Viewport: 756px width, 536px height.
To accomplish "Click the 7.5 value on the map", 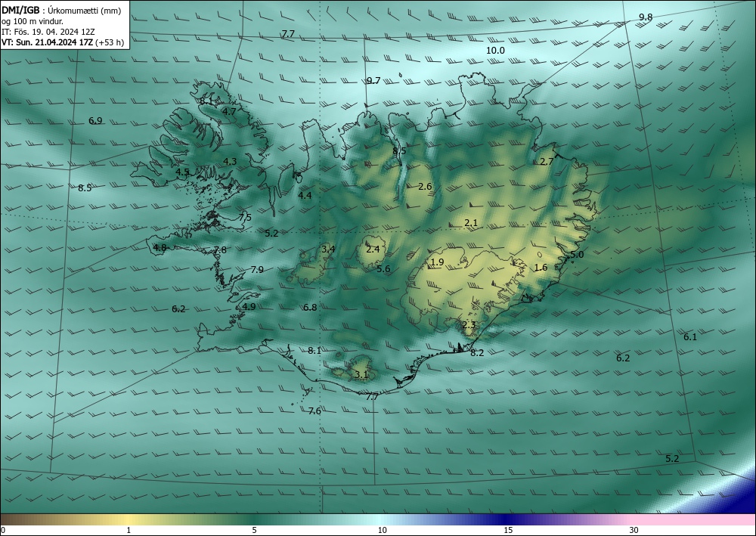I will point(245,217).
